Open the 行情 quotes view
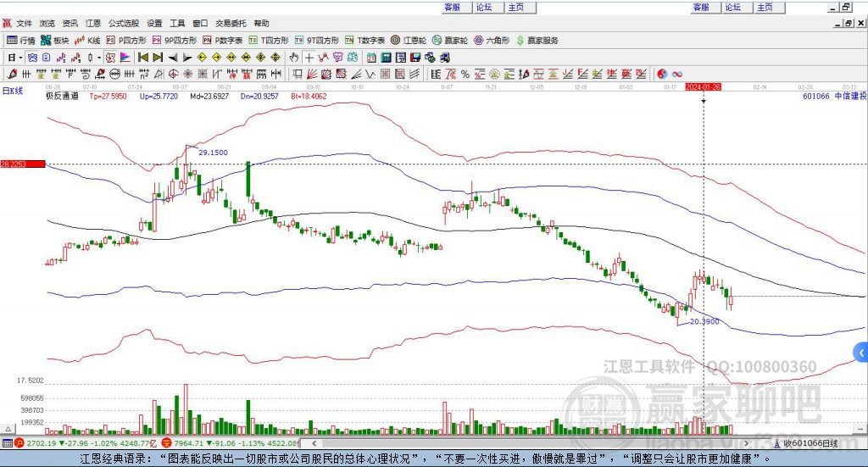This screenshot has width=868, height=467. pos(20,41)
